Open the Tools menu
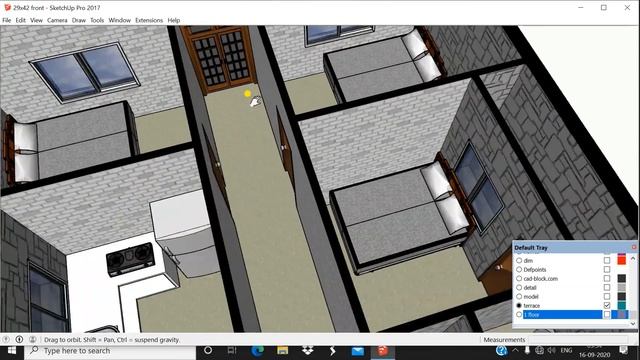Viewport: 640px width, 360px height. (x=97, y=20)
